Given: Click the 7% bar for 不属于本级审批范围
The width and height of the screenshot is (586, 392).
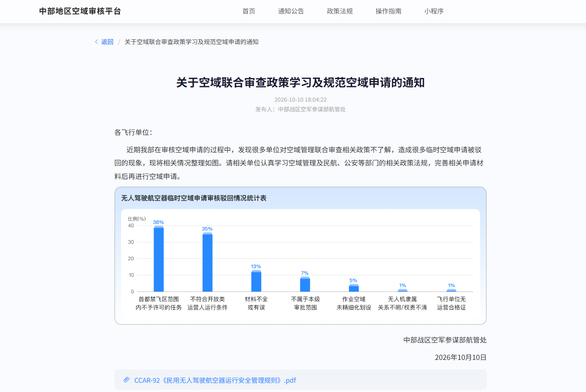Looking at the screenshot, I should pos(305,284).
